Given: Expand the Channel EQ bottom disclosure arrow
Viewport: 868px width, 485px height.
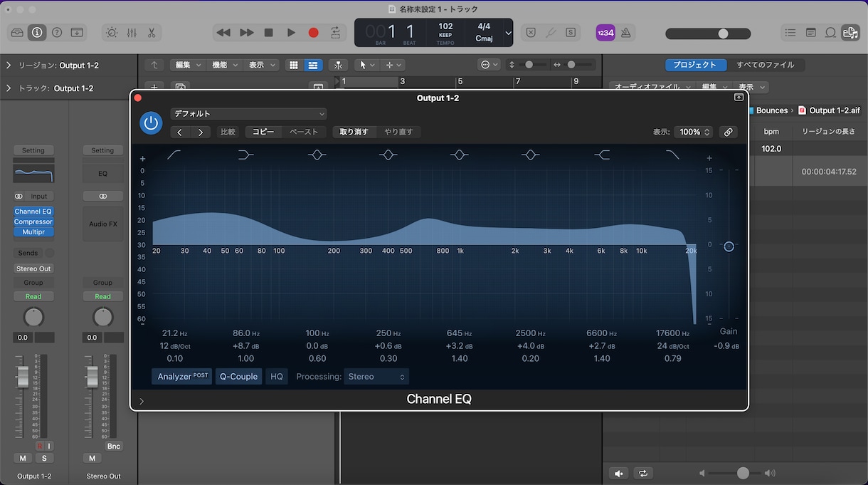Looking at the screenshot, I should [142, 401].
